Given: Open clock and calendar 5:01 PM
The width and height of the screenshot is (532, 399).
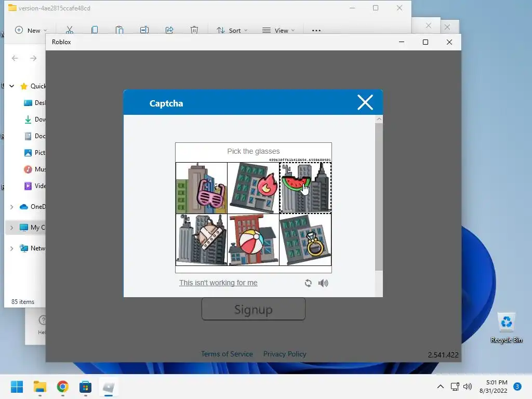Looking at the screenshot, I should (494, 387).
